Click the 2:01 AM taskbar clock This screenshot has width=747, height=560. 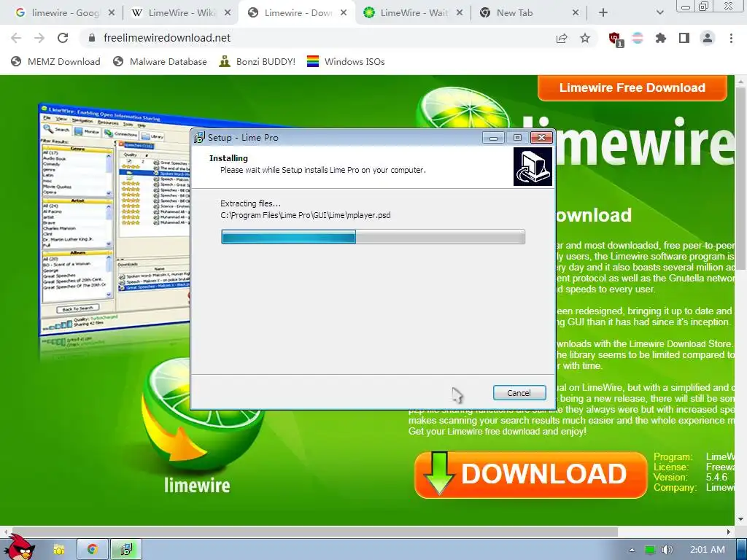(x=708, y=550)
